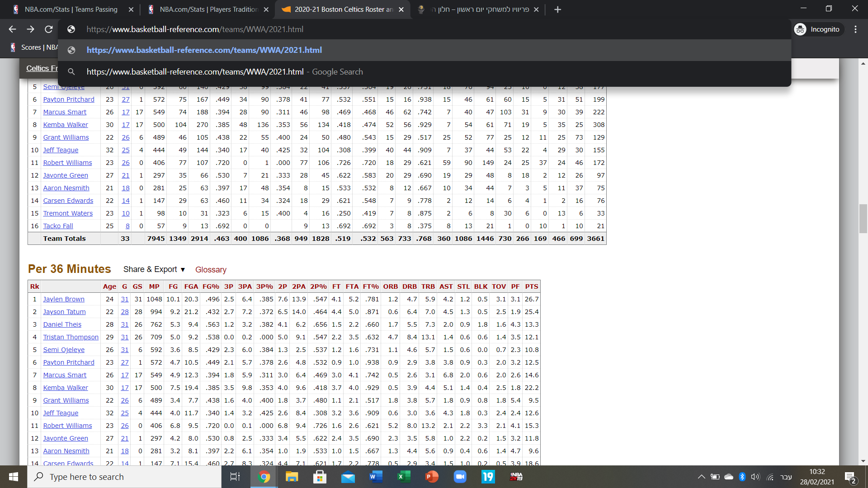This screenshot has height=488, width=868.
Task: Open Microsoft Store from taskbar
Action: pyautogui.click(x=320, y=477)
